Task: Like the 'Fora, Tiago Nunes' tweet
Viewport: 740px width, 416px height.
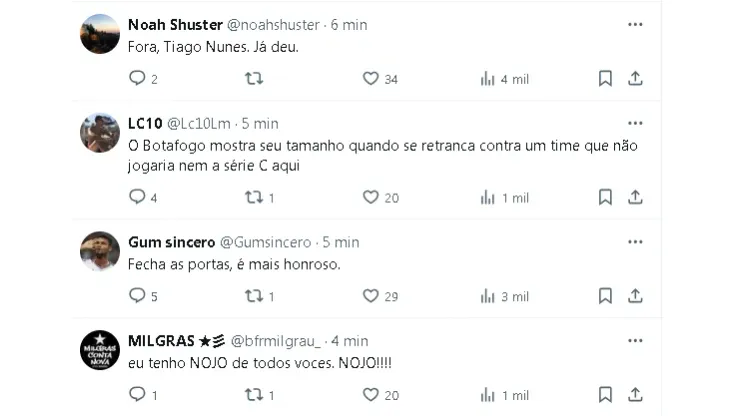Action: (x=371, y=79)
